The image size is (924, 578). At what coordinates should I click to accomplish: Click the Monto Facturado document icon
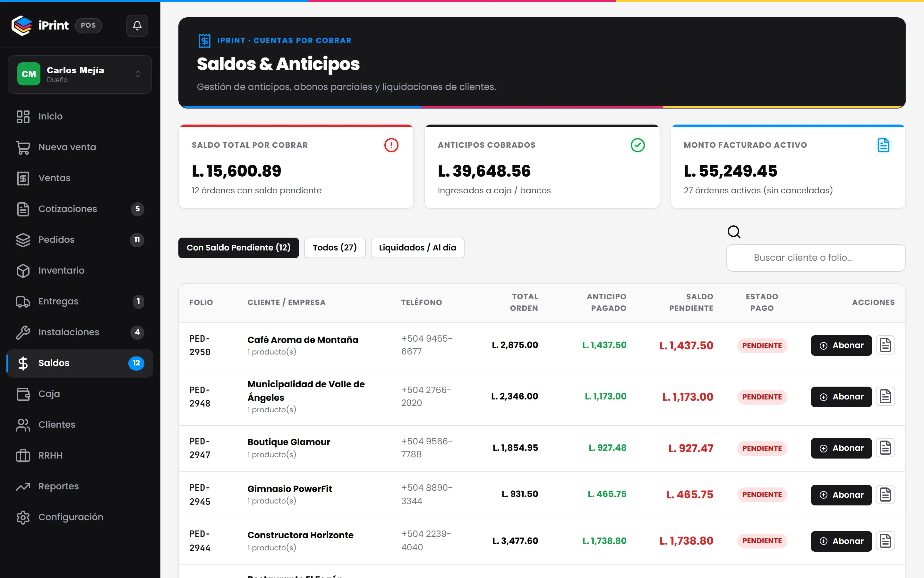[x=884, y=145]
